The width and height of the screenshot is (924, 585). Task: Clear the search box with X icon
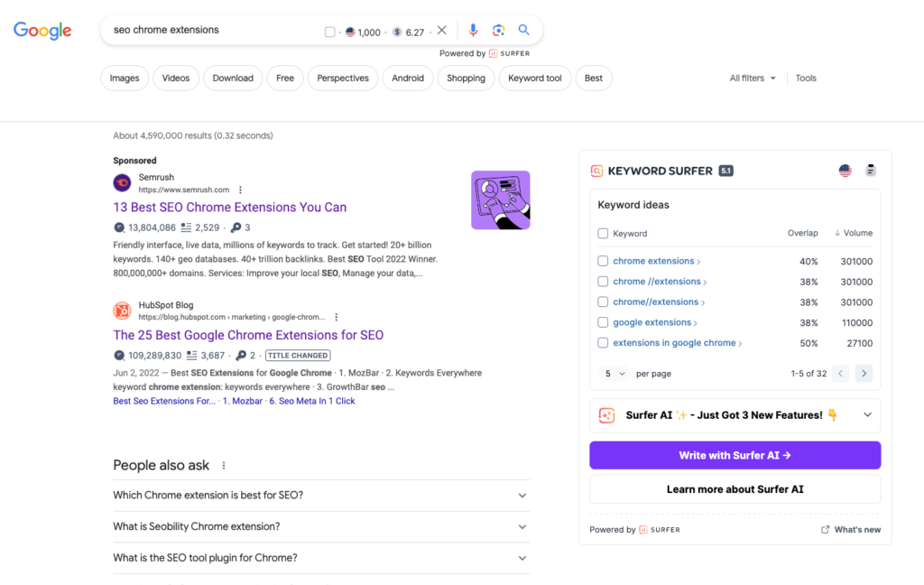pos(442,31)
